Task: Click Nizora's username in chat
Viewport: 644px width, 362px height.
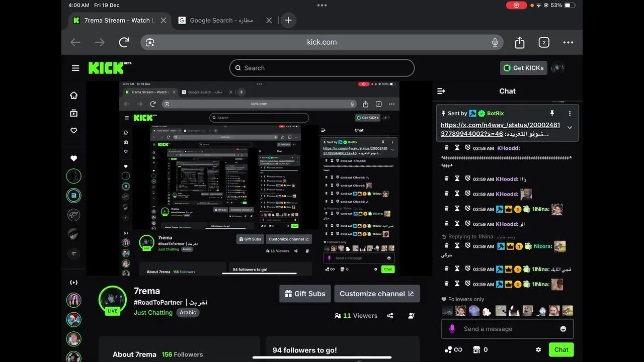Action: point(543,246)
